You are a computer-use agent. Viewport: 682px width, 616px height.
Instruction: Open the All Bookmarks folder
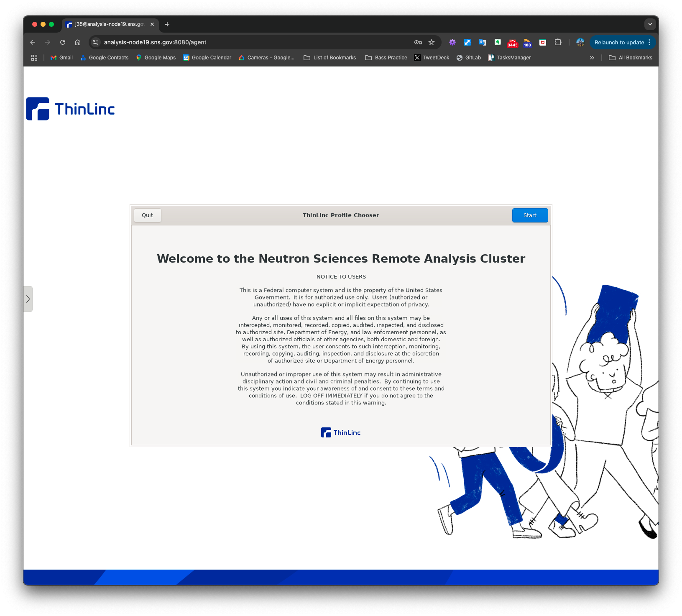coord(630,58)
